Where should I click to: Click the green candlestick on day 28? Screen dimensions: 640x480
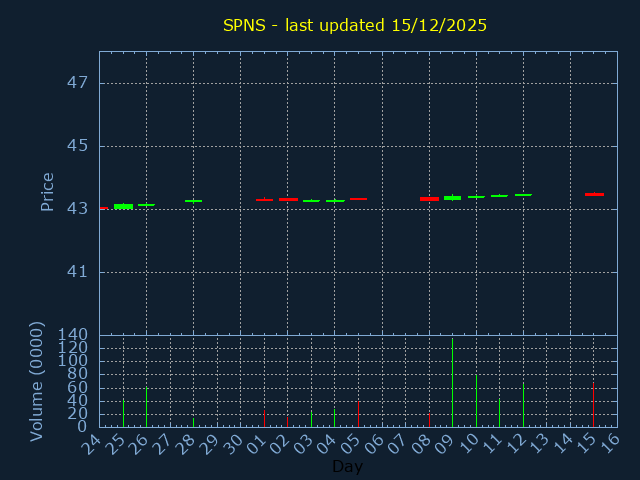click(193, 201)
